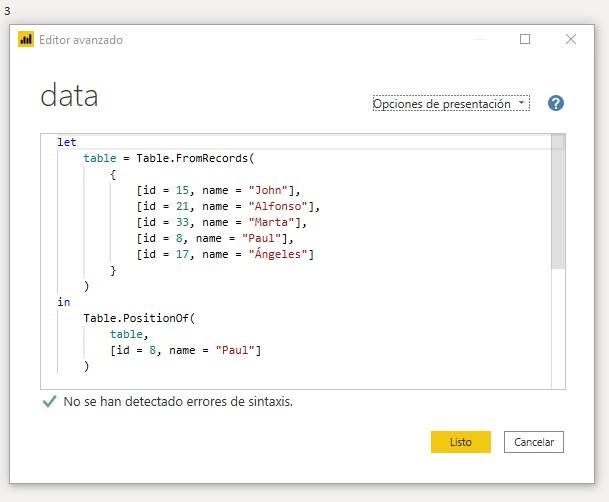Screen dimensions: 609x502
Task: Close the Editor avanzado dialog
Action: point(571,39)
